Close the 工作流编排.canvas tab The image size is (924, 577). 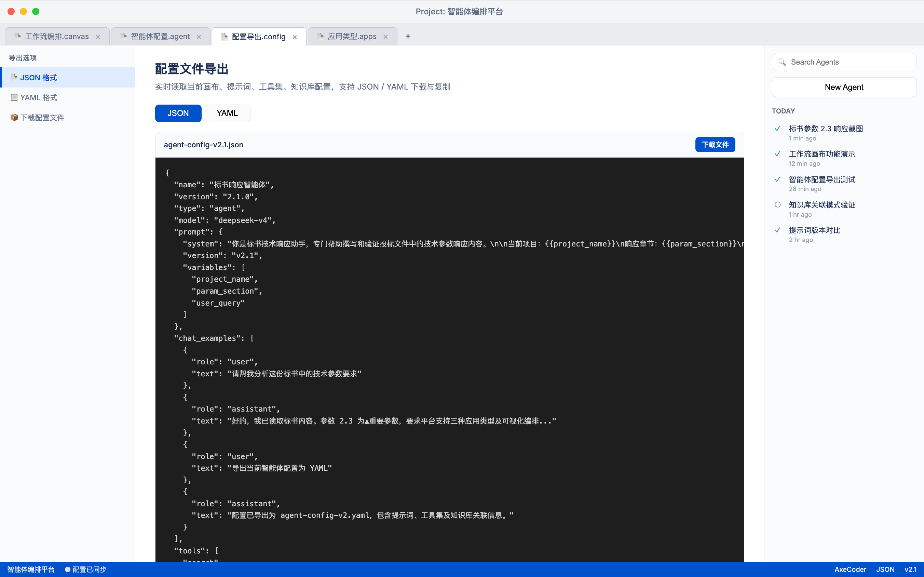click(x=98, y=37)
